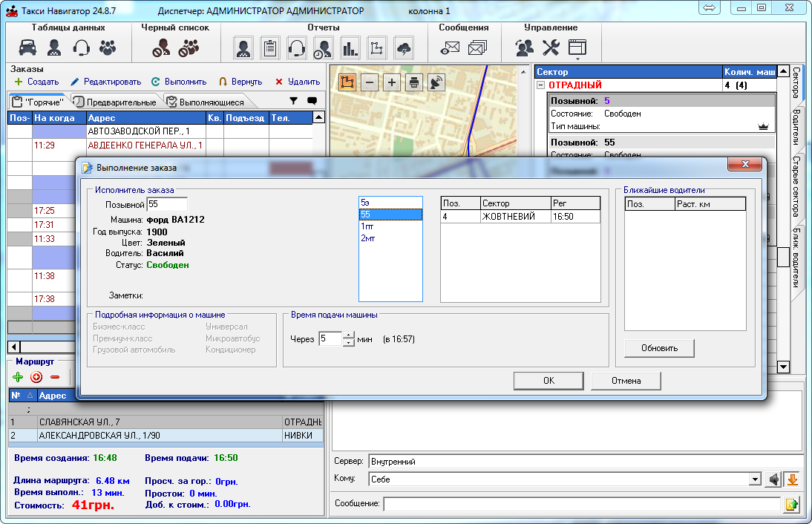Open the Кому recipient dropdown
The height and width of the screenshot is (524, 812).
[x=756, y=479]
